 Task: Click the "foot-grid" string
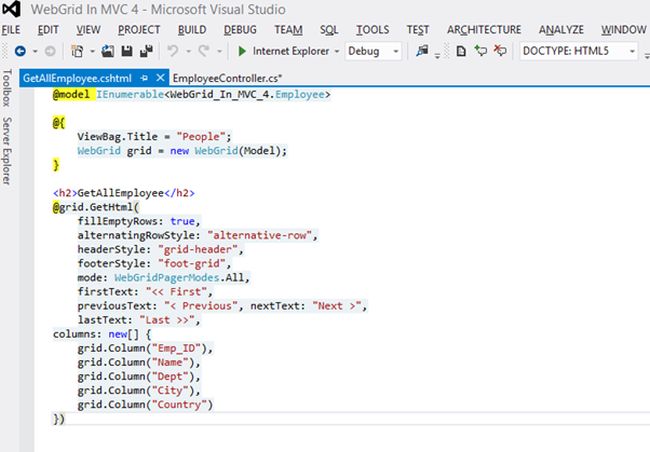pos(192,263)
